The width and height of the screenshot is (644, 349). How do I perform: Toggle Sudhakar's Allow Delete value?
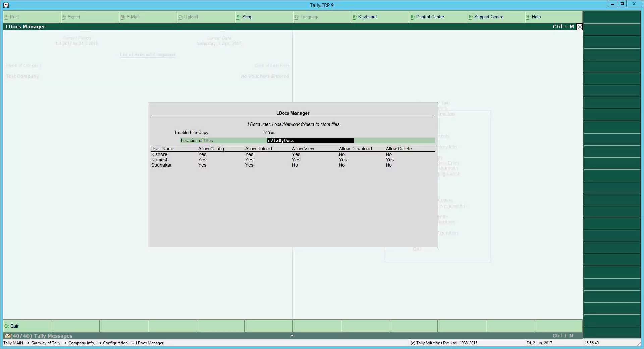[x=389, y=165]
